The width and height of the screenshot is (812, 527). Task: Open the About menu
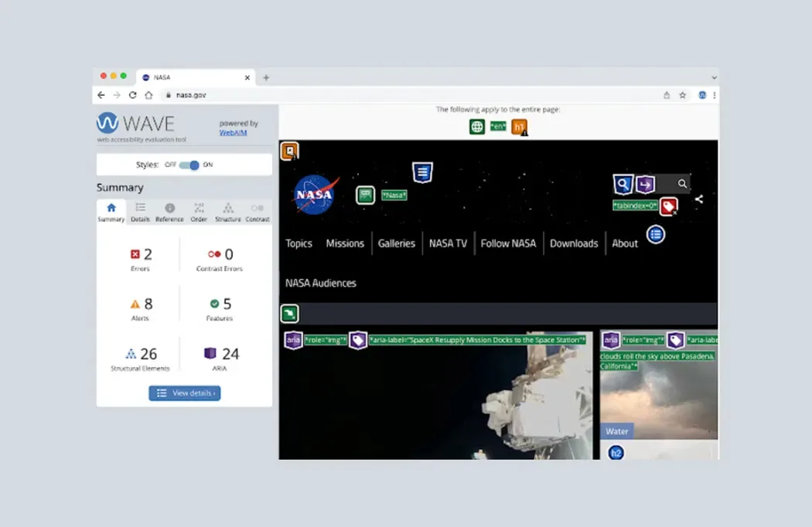coord(625,243)
